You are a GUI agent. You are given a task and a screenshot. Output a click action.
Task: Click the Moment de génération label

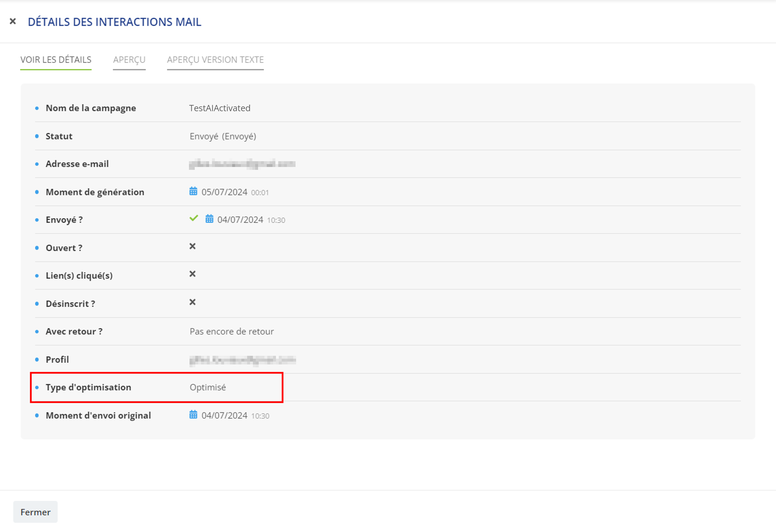pos(95,192)
